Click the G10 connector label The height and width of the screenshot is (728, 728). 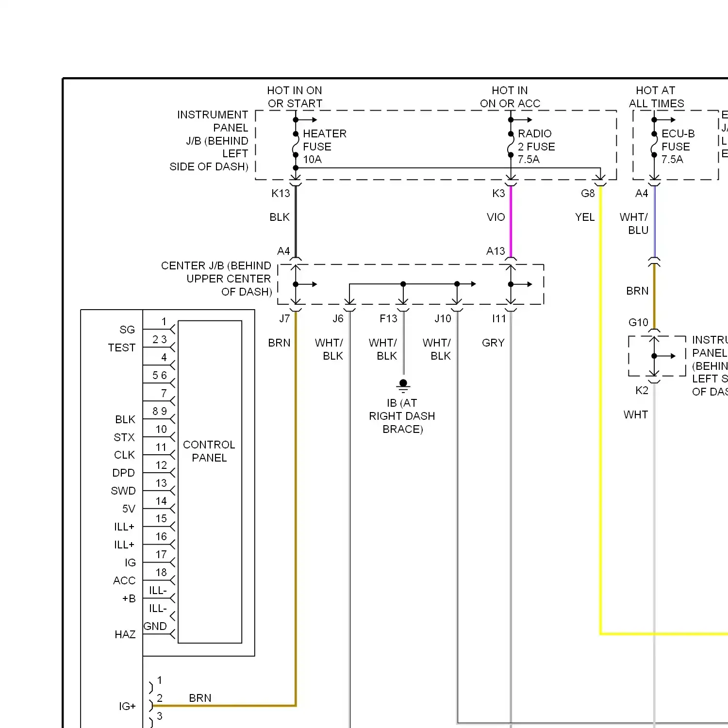638,323
